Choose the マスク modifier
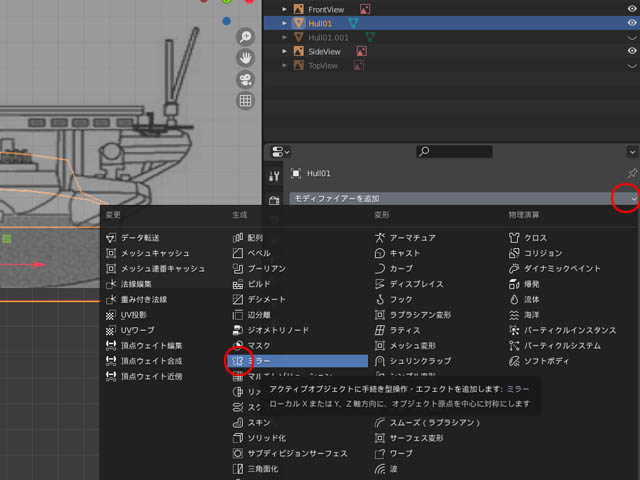The height and width of the screenshot is (480, 640). tap(251, 346)
